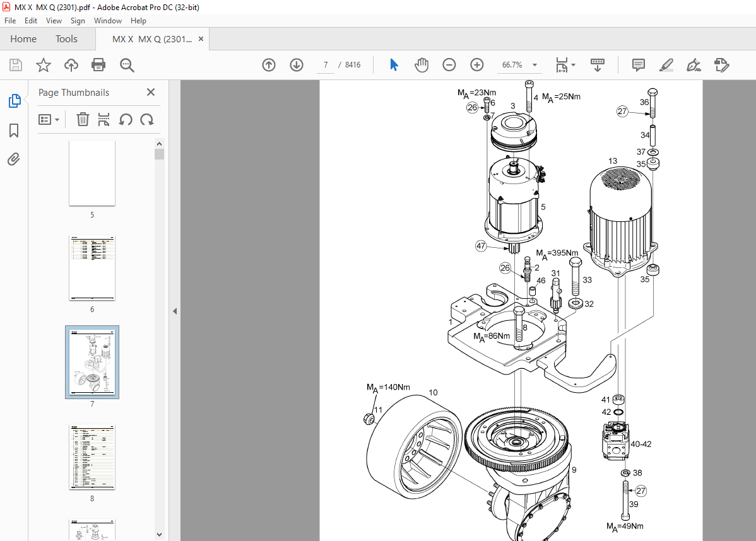
Task: Open the thumbnail Options dropdown menu
Action: [x=49, y=119]
